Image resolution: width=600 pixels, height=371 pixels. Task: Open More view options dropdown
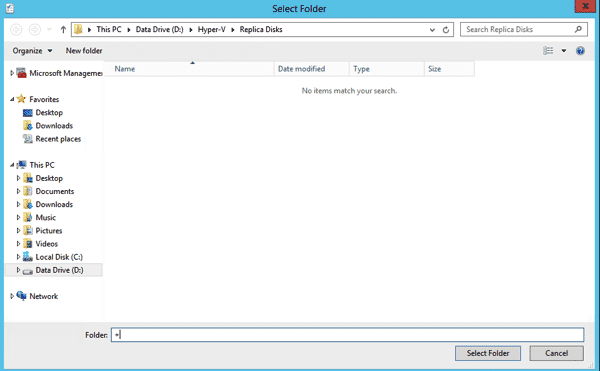pyautogui.click(x=564, y=50)
